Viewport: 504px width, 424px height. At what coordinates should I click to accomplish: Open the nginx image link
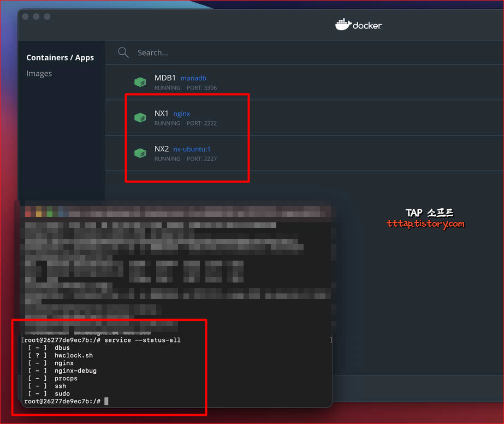(182, 114)
